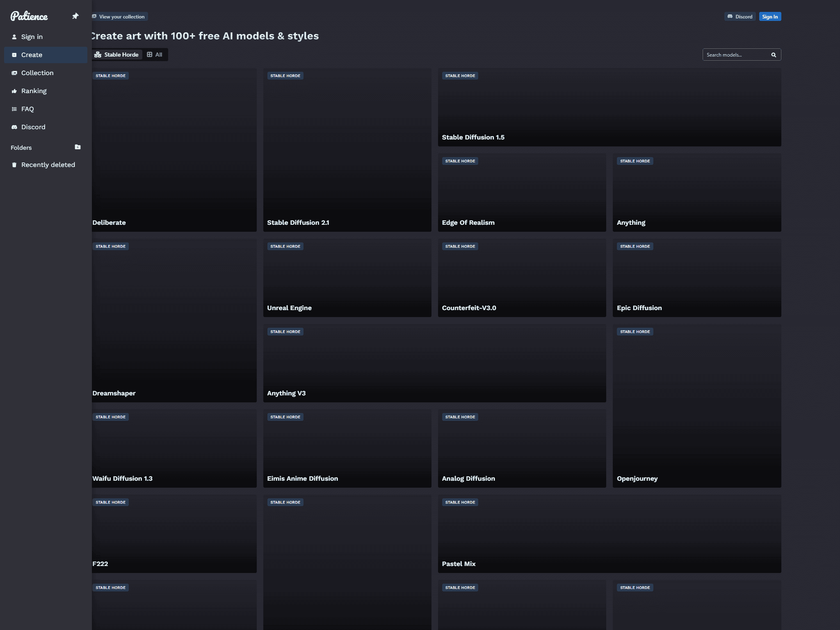
Task: Click the blue Sign In button
Action: [x=770, y=16]
